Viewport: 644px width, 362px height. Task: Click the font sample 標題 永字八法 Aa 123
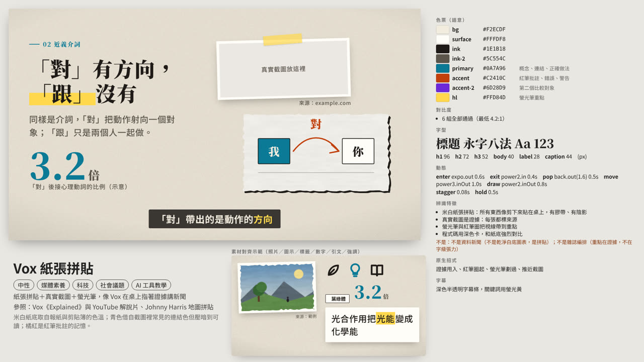[x=495, y=144]
